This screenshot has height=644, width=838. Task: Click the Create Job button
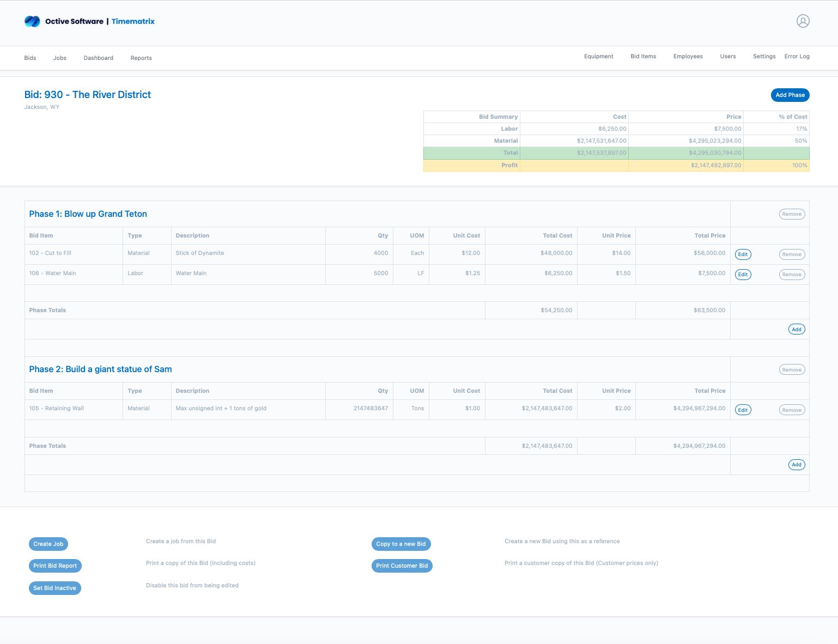click(48, 544)
